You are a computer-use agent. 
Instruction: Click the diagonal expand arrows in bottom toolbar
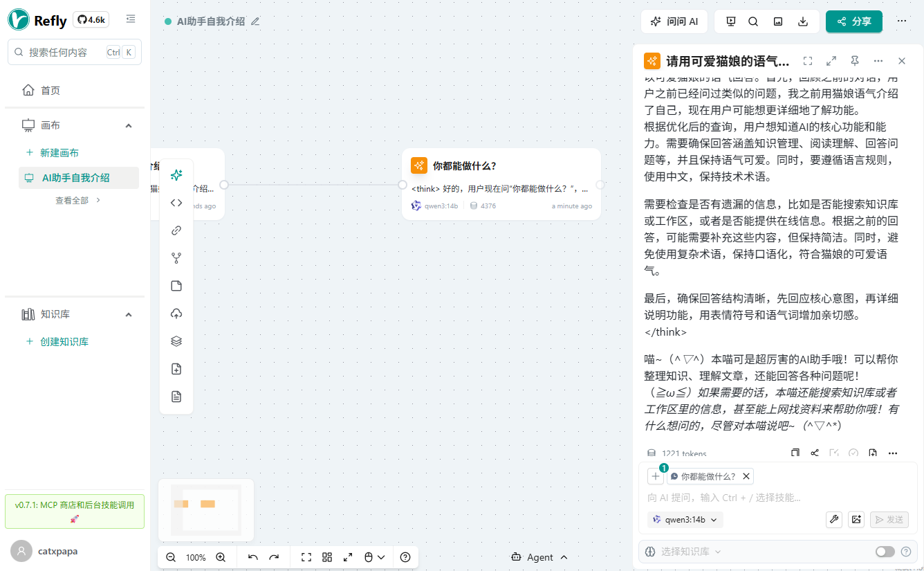[x=348, y=557]
